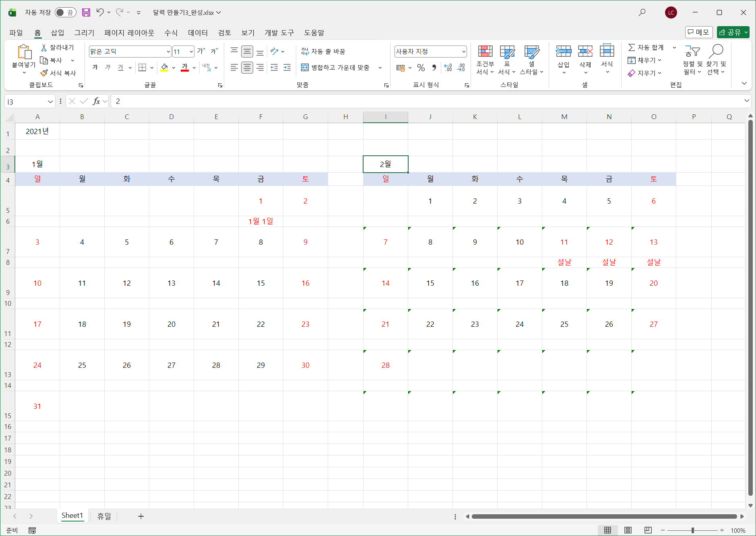Click the Percent style icon
The image size is (756, 536).
coord(421,68)
